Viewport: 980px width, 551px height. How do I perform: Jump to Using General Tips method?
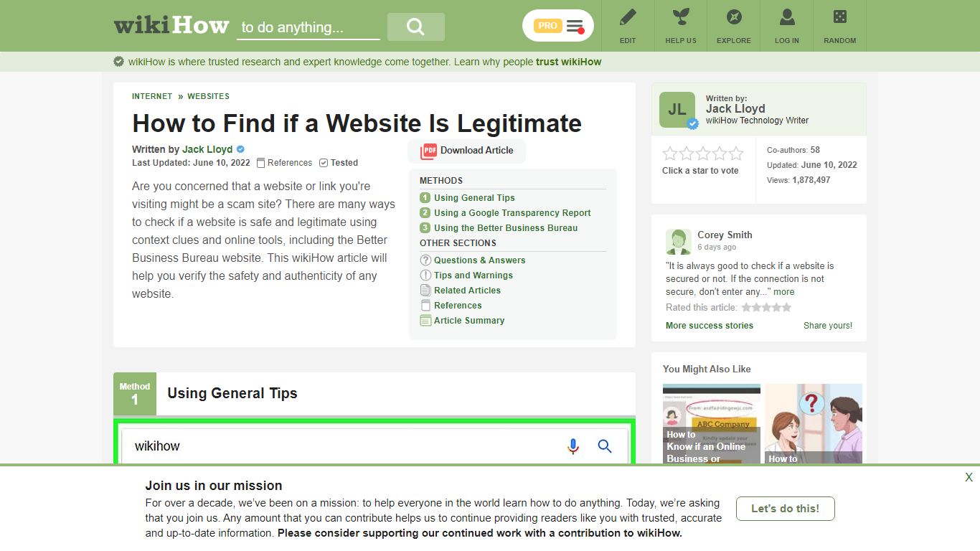pos(474,198)
